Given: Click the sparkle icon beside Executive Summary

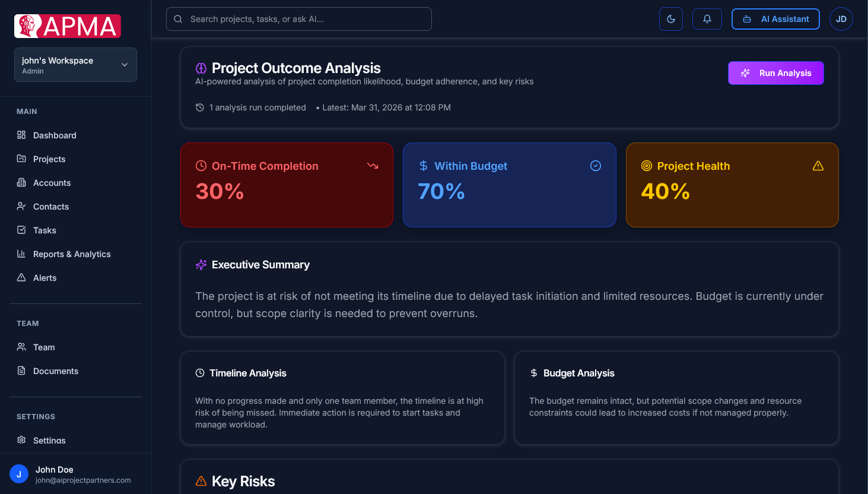Looking at the screenshot, I should 201,264.
